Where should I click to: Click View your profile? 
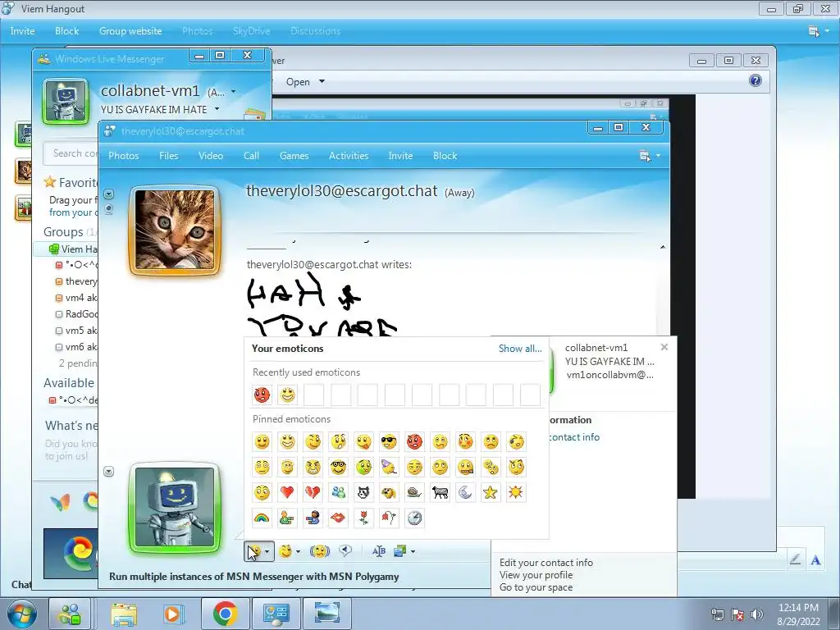click(536, 575)
